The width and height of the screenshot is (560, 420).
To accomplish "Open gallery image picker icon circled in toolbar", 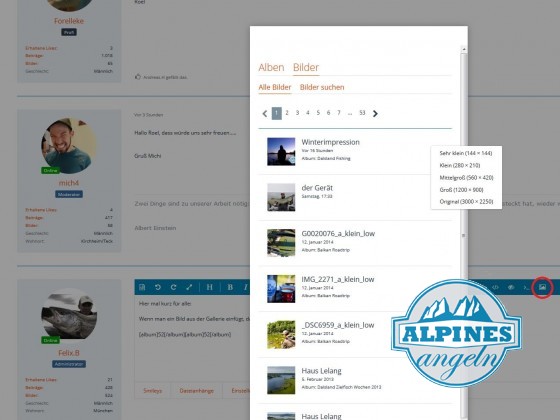I will click(542, 287).
